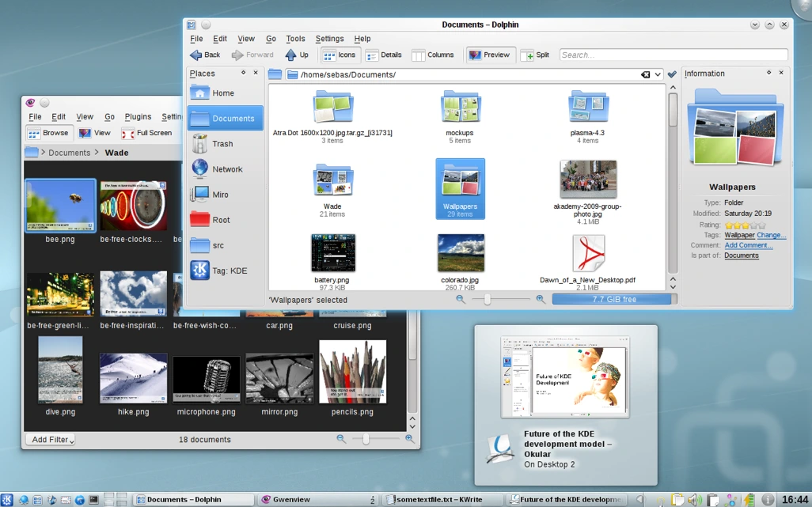Go Back in Dolphin toolbar
The image size is (812, 507).
(205, 55)
